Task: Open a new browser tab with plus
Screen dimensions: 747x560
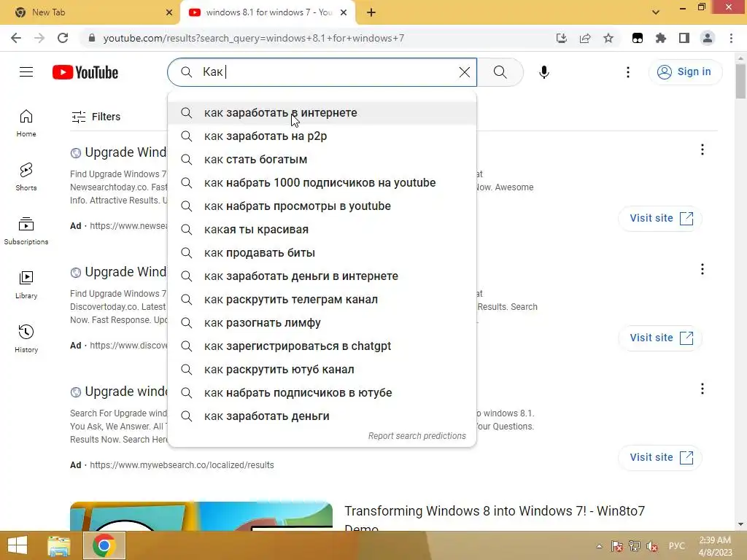Action: coord(371,12)
